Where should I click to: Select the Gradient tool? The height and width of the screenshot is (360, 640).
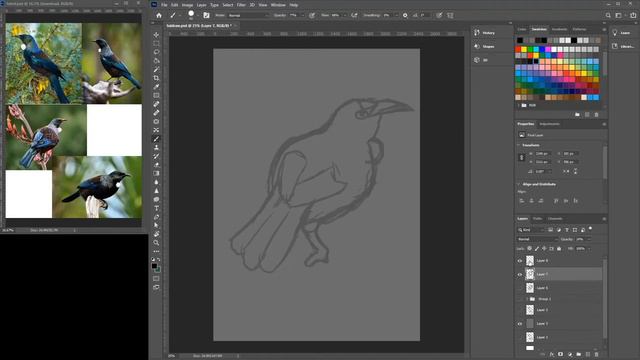coord(156,173)
